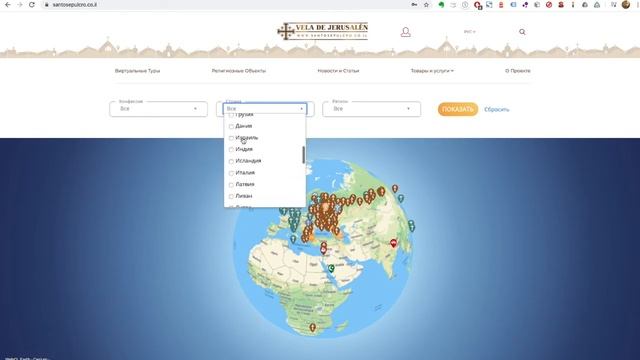This screenshot has width=640, height=360.
Task: Check the Индия checkbox
Action: (x=231, y=150)
